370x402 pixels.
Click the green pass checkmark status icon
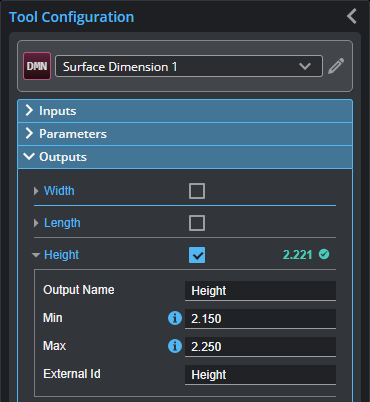324,254
